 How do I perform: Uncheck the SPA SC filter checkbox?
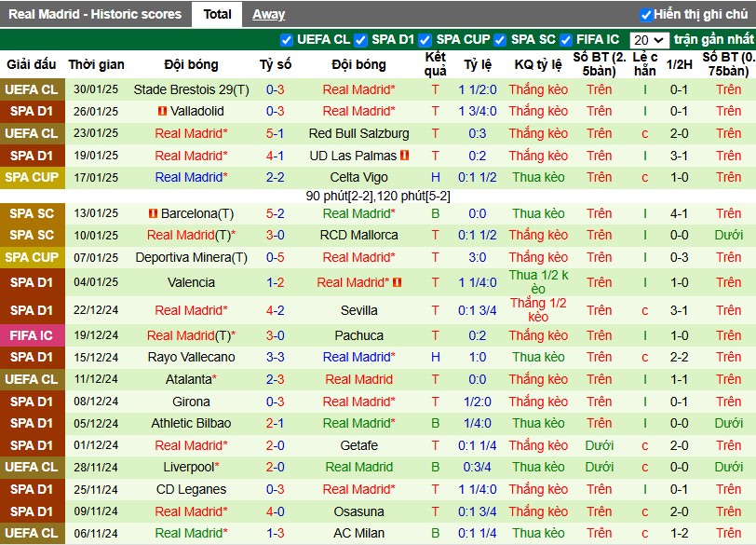pos(500,40)
